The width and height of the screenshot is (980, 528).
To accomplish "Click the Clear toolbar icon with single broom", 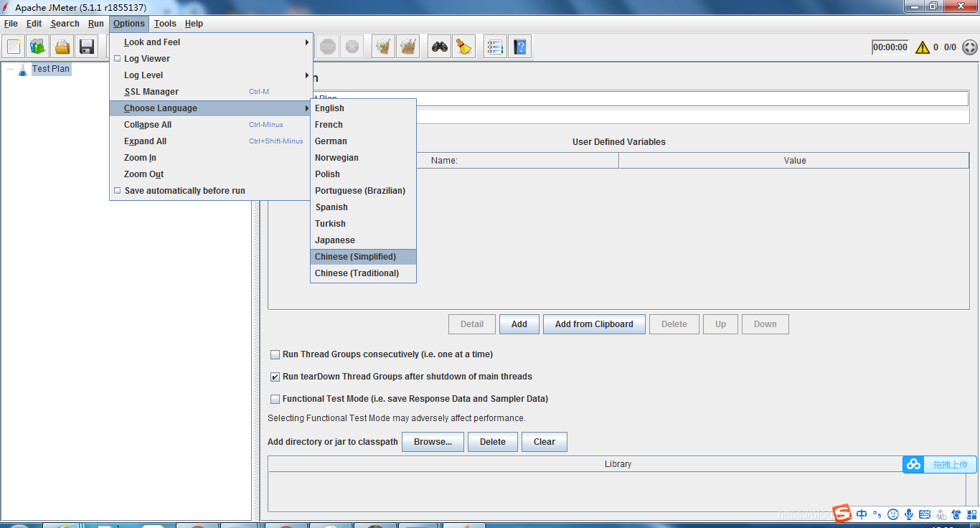I will pos(384,47).
